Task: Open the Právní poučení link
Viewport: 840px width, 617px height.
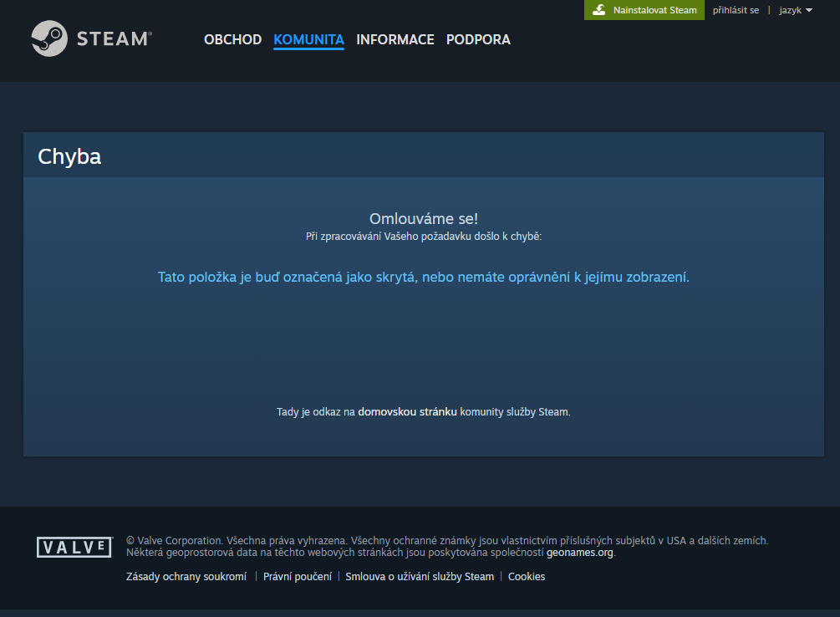Action: 298,576
